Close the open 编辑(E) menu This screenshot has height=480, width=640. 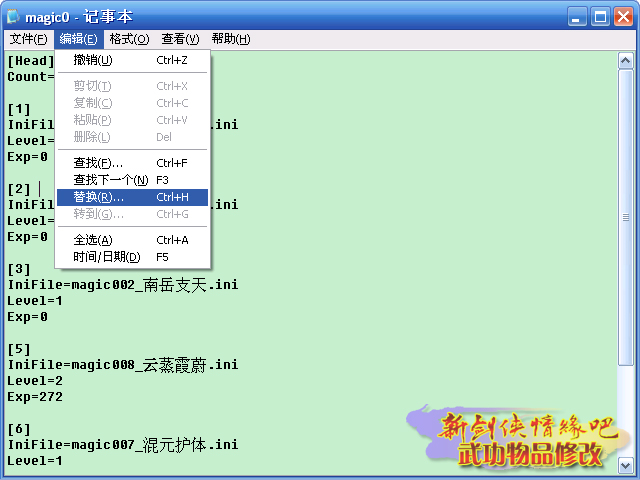click(78, 39)
